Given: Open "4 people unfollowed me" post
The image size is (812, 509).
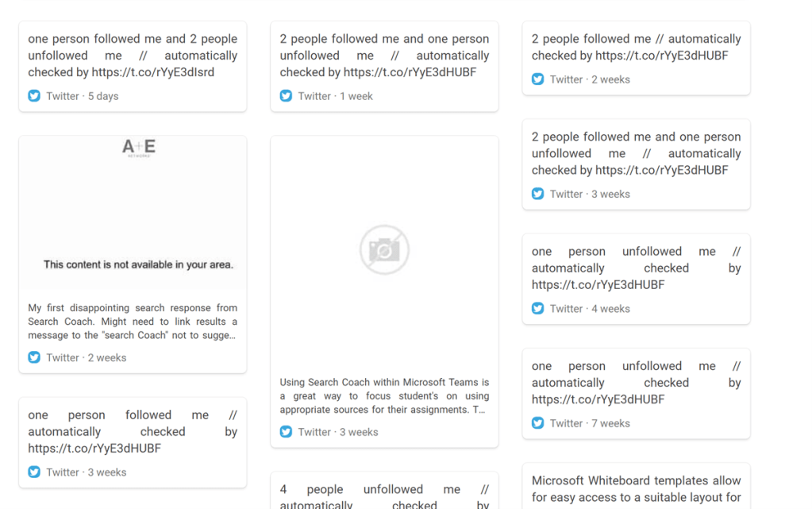Looking at the screenshot, I should point(384,496).
